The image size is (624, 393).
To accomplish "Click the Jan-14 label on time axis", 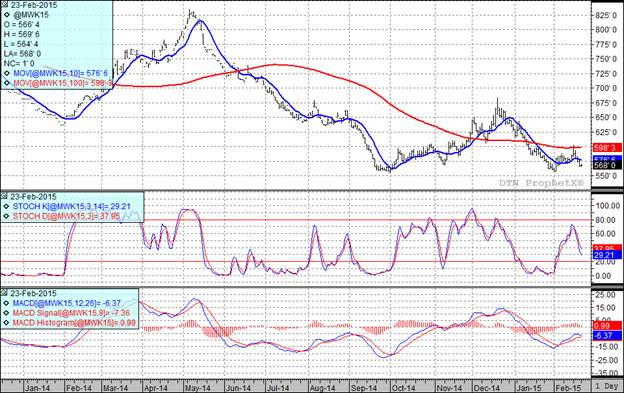I will coord(37,388).
